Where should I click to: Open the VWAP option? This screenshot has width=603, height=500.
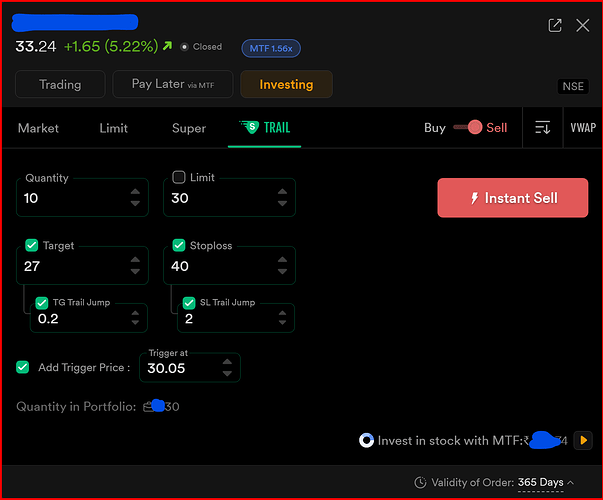coord(583,128)
